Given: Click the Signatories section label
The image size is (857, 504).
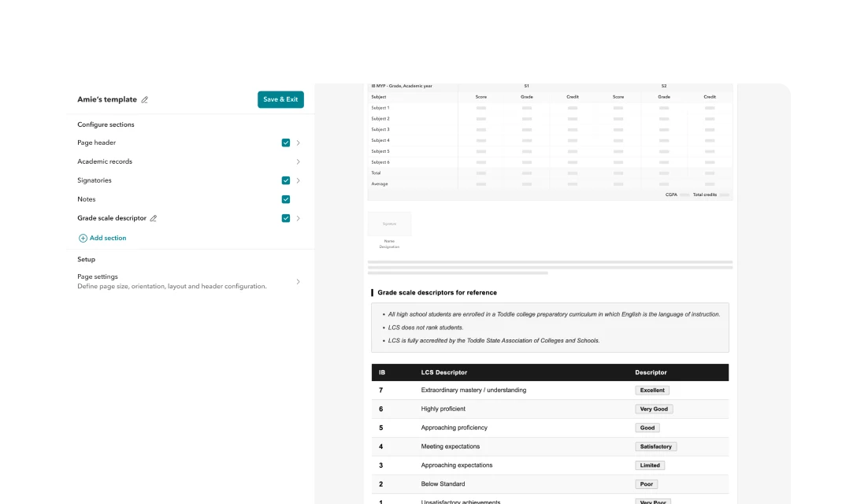Looking at the screenshot, I should [94, 180].
